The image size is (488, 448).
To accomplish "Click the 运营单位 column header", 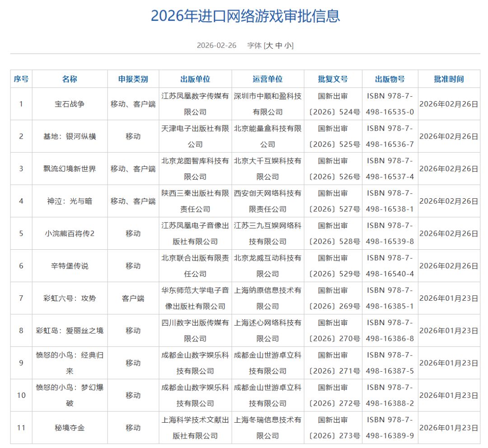I will pos(267,79).
